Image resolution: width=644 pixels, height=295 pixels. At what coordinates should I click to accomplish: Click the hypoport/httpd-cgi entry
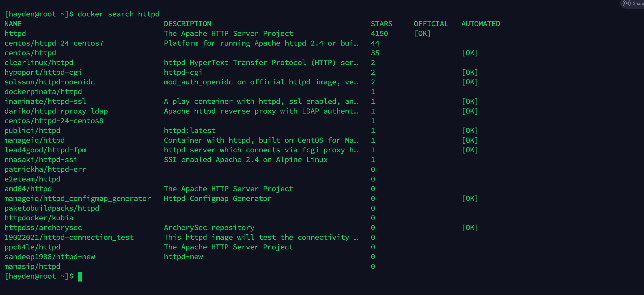pyautogui.click(x=43, y=73)
